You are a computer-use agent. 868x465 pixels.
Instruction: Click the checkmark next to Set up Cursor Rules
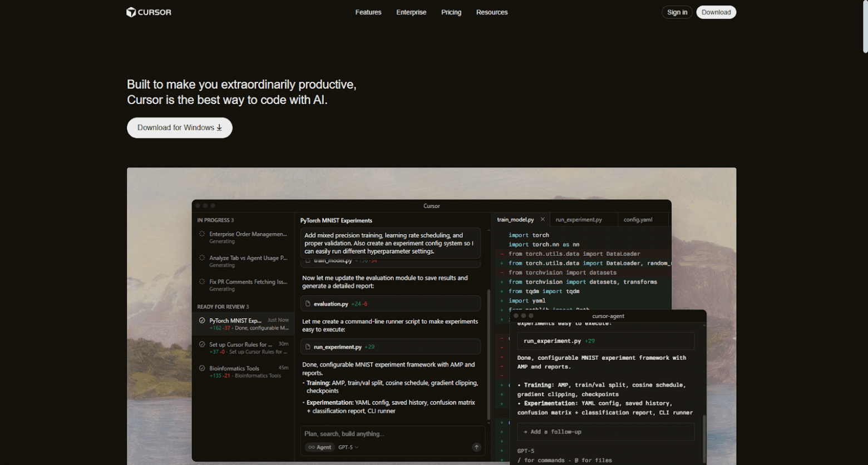[201, 344]
